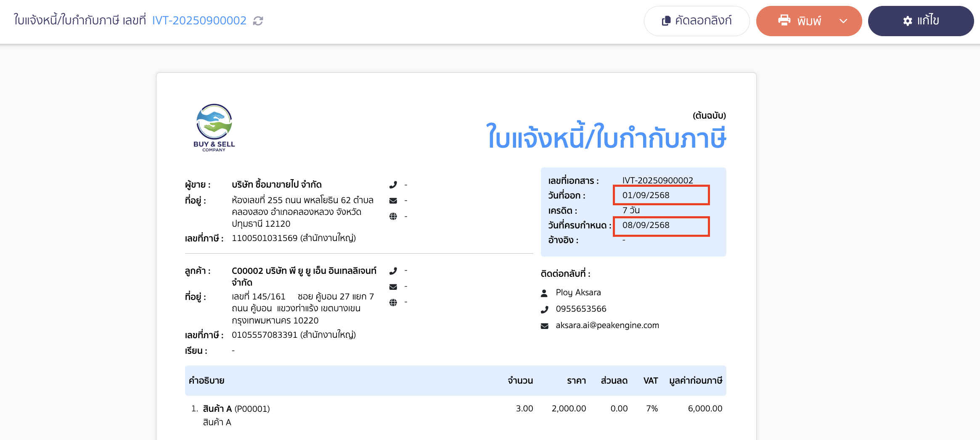
Task: Click the จำนวน column header
Action: coord(520,381)
